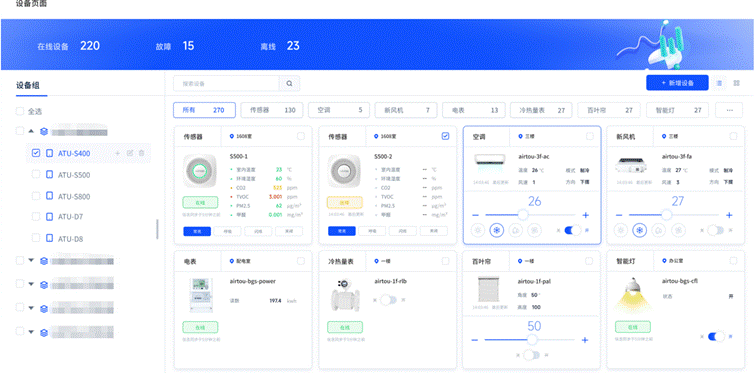
Task: Decrease blind angle minus on airtou-1f-pal
Action: (475, 340)
